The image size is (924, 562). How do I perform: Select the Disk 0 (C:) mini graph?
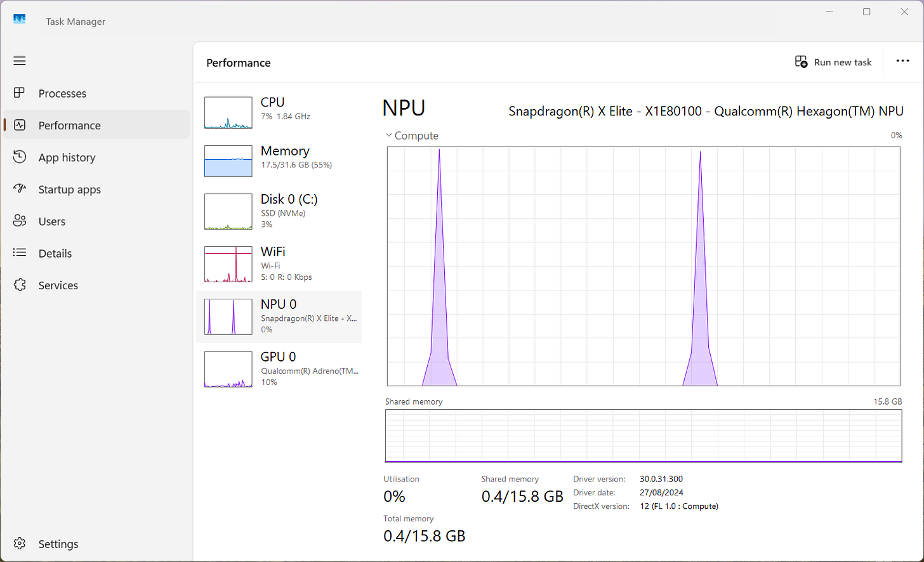coord(228,212)
